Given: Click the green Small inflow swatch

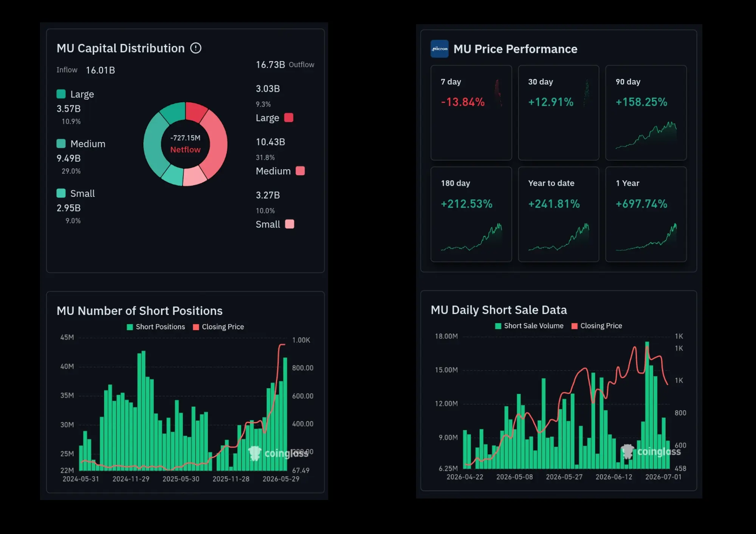Looking at the screenshot, I should pos(61,193).
